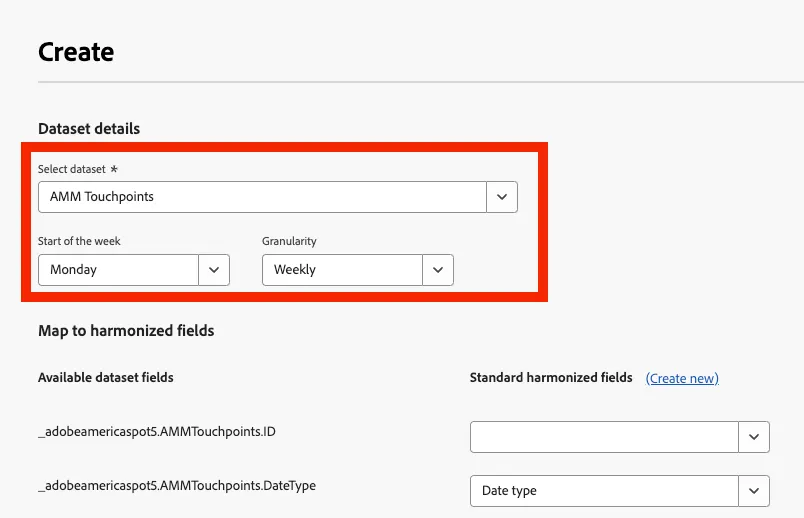Viewport: 804px width, 518px height.
Task: Click the Standard harmonized fields heading
Action: click(551, 377)
